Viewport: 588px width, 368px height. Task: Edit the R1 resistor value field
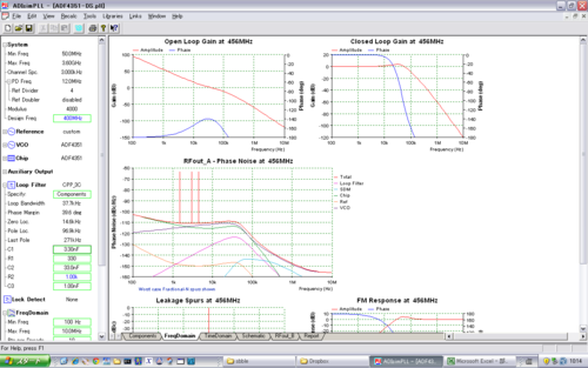click(x=72, y=258)
